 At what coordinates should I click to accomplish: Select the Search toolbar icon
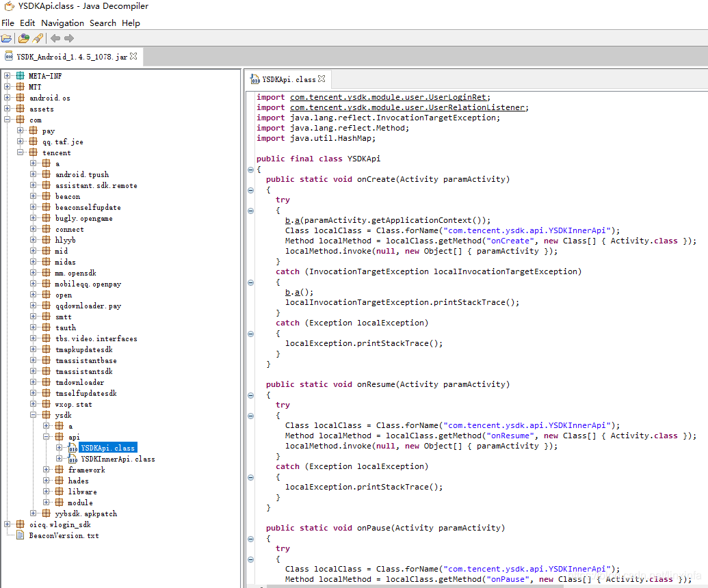click(37, 38)
